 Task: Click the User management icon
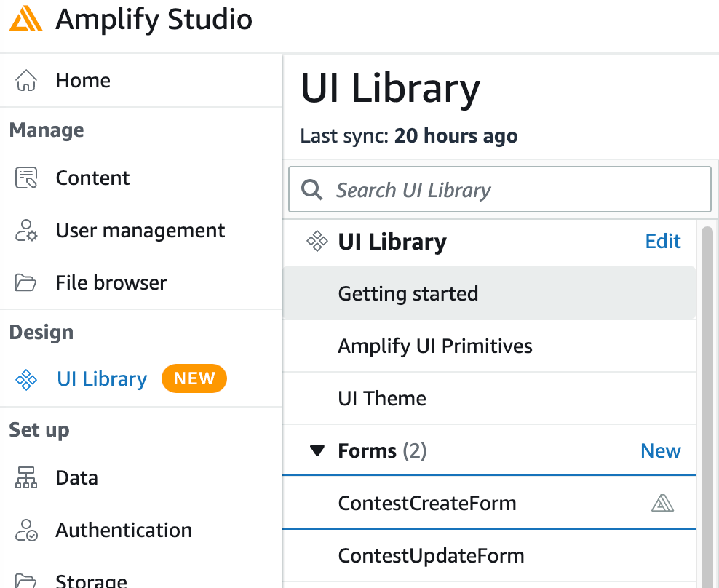point(26,230)
